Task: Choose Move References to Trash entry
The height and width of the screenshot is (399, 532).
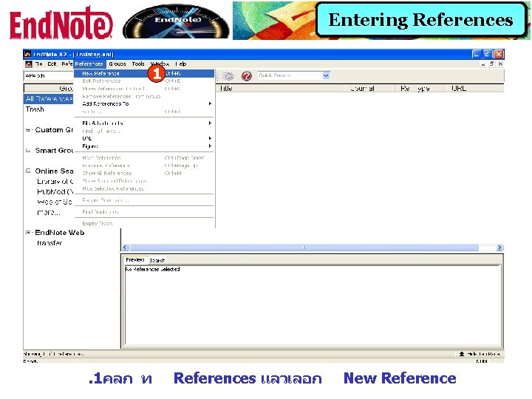Action: pos(144,89)
